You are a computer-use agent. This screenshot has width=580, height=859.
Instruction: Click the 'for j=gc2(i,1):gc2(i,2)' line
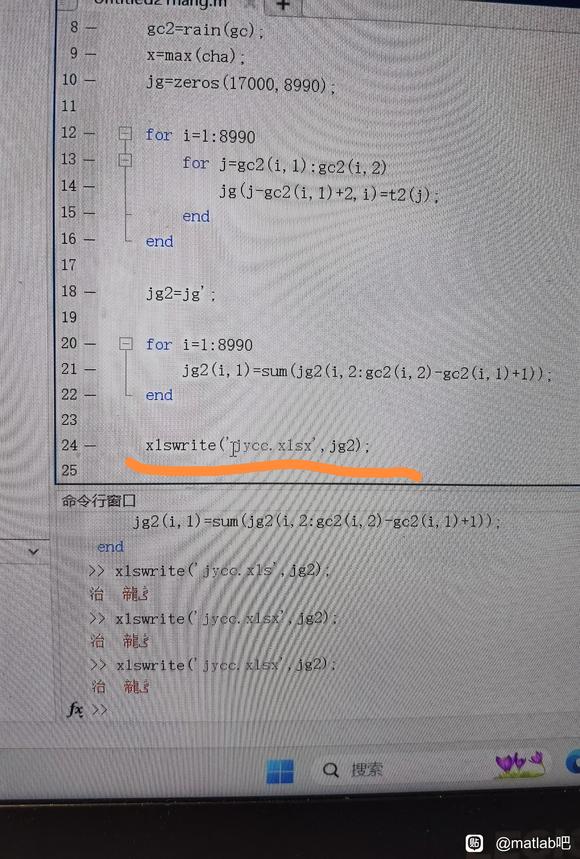tap(284, 165)
